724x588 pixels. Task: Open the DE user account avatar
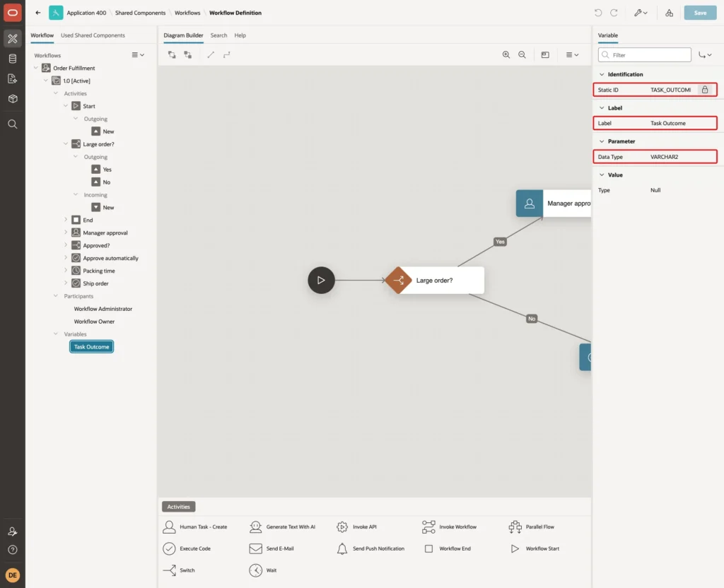pos(13,575)
